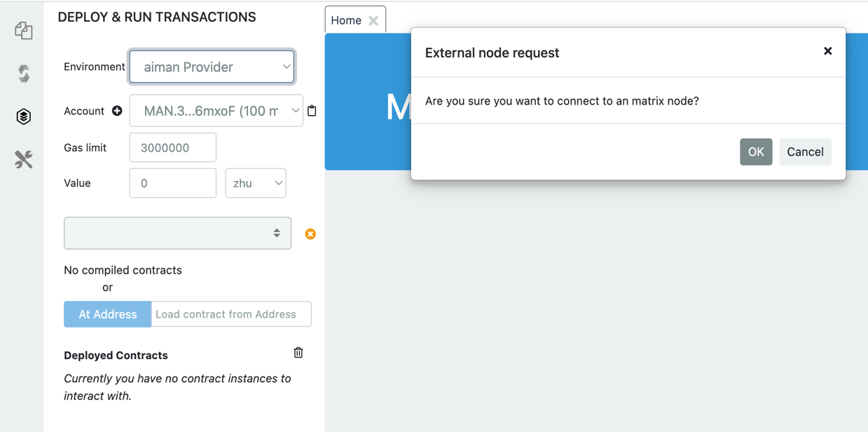Expand the Account dropdown MAN.3...6mxoF
The height and width of the screenshot is (432, 868).
point(216,111)
